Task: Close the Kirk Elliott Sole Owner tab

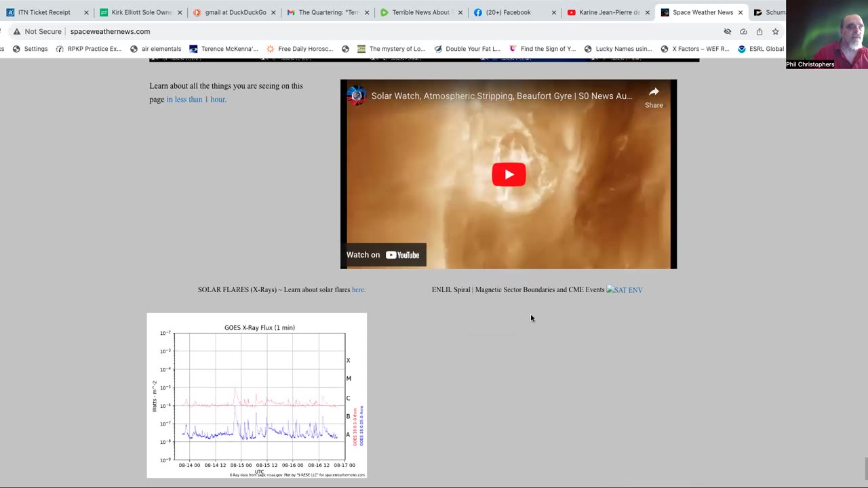Action: click(180, 12)
